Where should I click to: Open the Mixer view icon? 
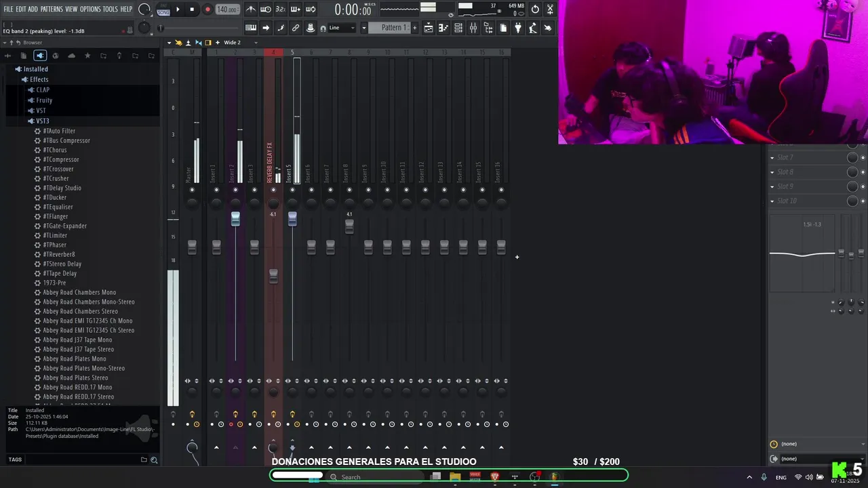[x=473, y=28]
